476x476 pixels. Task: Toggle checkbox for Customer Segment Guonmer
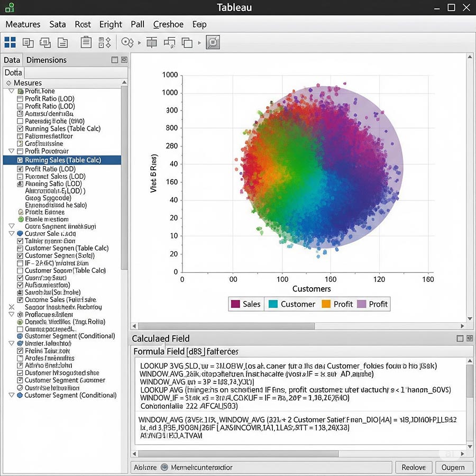click(x=20, y=380)
